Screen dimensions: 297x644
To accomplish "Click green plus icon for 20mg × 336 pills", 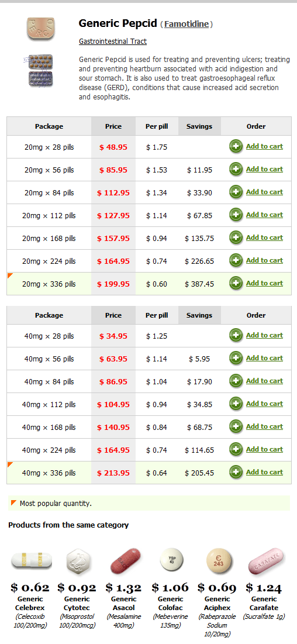I will pos(236,283).
